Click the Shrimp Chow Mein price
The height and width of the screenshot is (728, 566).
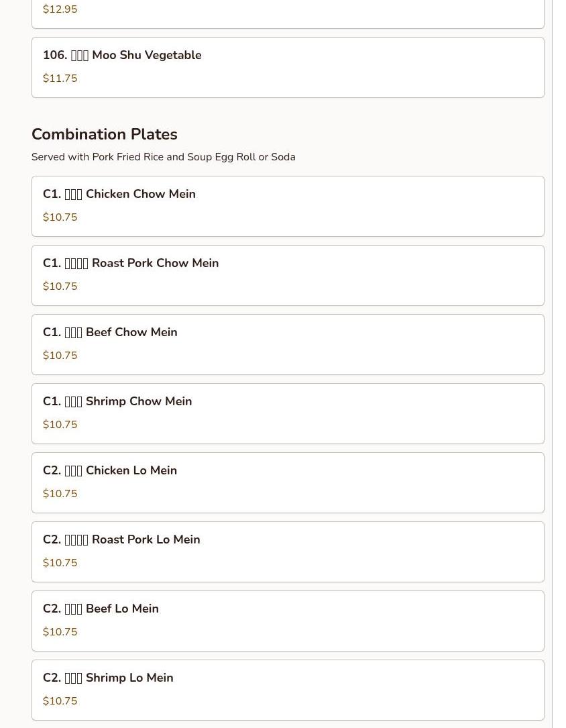pyautogui.click(x=60, y=425)
